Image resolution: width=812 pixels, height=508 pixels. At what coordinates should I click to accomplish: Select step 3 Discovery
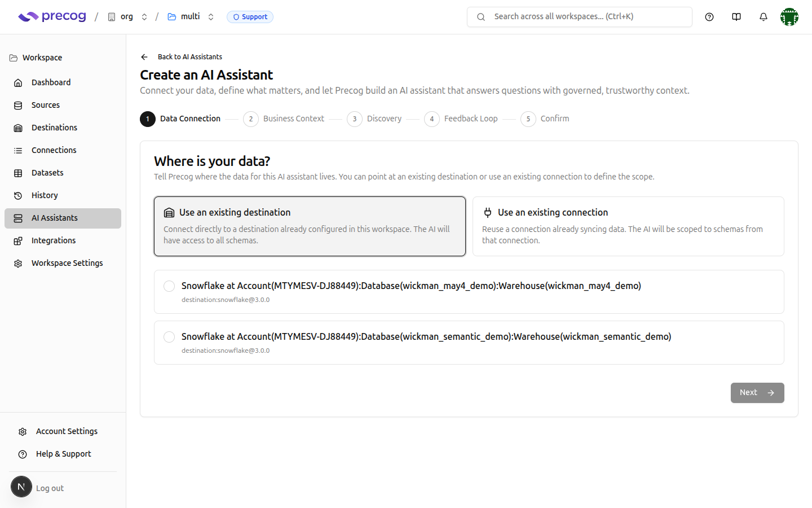click(x=374, y=119)
